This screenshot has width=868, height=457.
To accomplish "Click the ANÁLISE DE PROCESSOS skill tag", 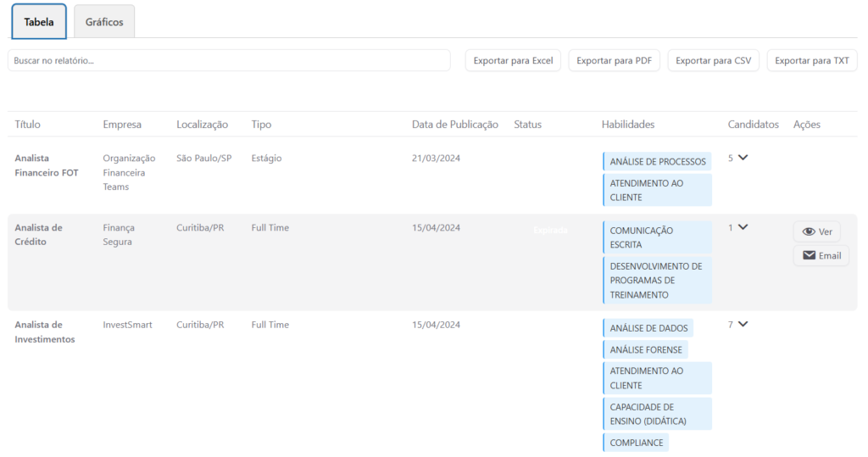I will [x=657, y=161].
